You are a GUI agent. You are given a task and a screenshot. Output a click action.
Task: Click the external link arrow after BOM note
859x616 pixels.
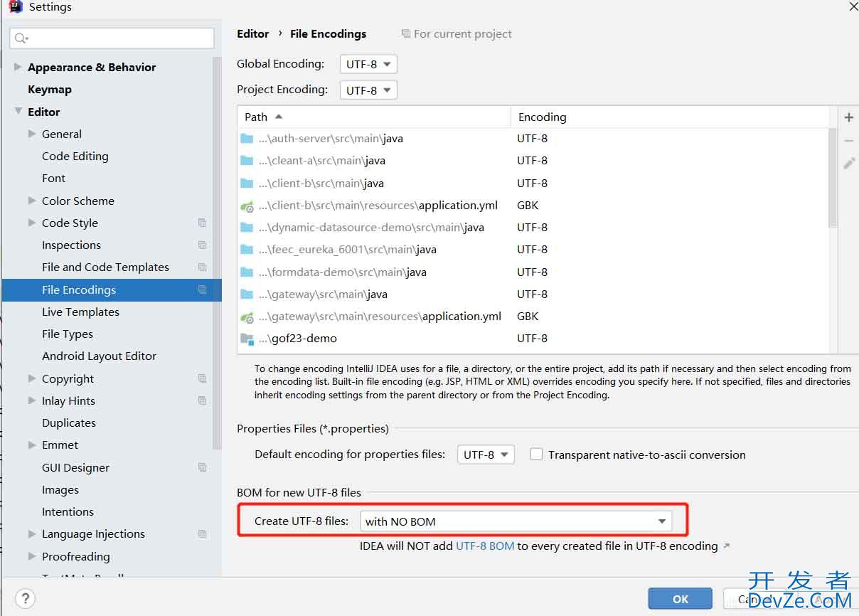tap(726, 546)
